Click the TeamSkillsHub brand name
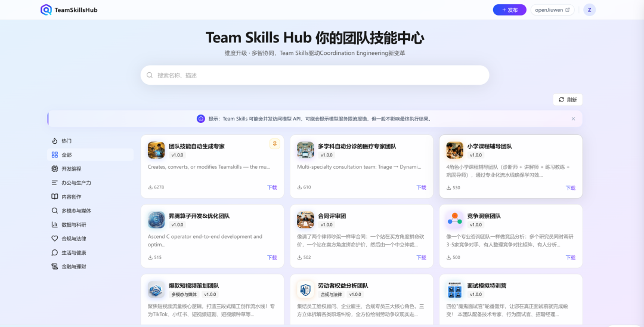 (x=76, y=10)
